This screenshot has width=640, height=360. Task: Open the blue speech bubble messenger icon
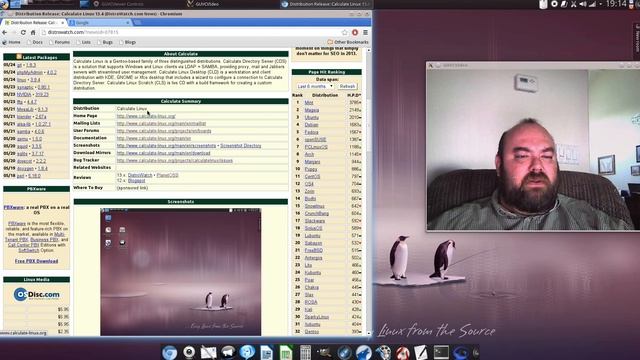pyautogui.click(x=247, y=352)
